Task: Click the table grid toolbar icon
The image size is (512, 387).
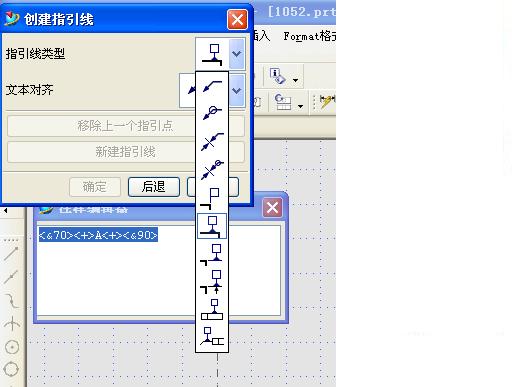Action: pos(283,102)
